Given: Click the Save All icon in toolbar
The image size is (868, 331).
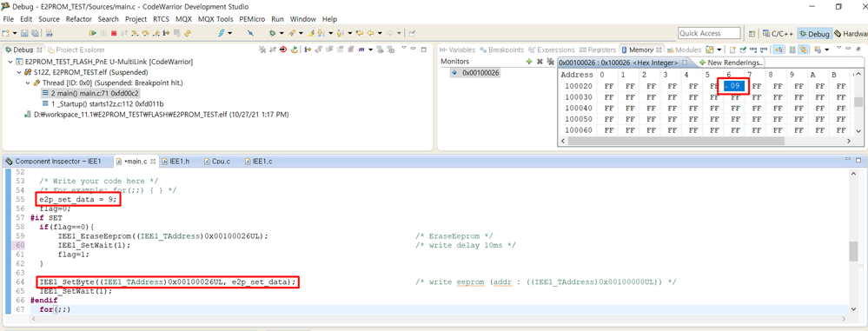Looking at the screenshot, I should [35, 33].
